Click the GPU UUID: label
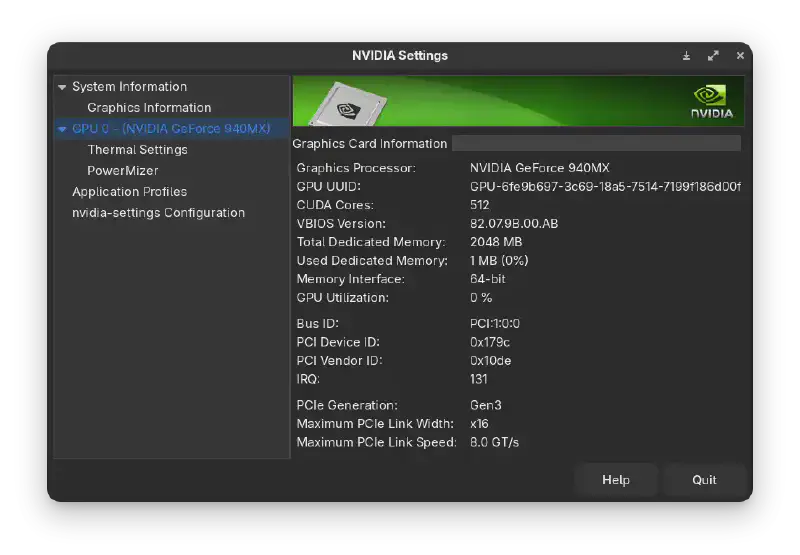800x555 pixels. tap(329, 187)
